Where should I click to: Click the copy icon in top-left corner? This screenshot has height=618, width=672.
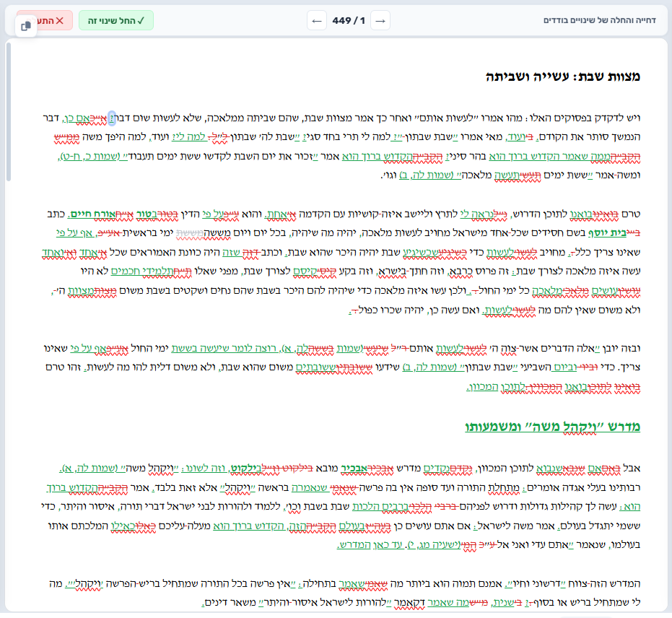[x=26, y=26]
